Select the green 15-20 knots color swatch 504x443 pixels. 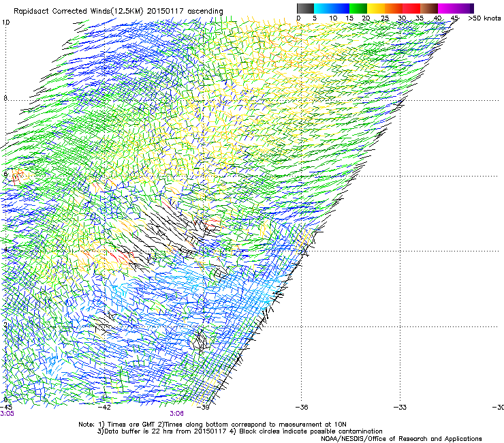click(x=358, y=8)
